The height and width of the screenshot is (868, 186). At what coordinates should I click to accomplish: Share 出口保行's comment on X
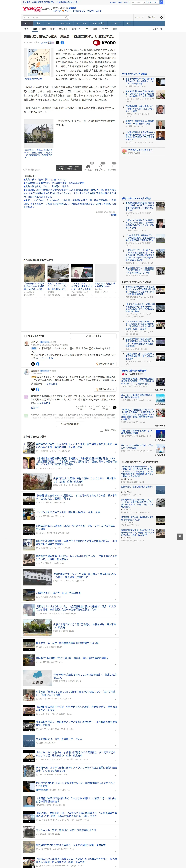coord(33,364)
